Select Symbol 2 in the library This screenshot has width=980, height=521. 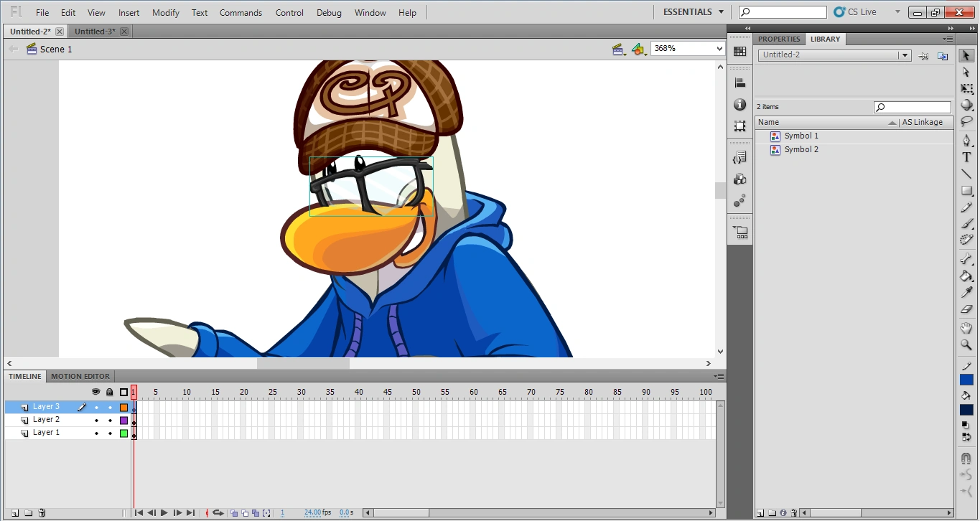click(801, 149)
